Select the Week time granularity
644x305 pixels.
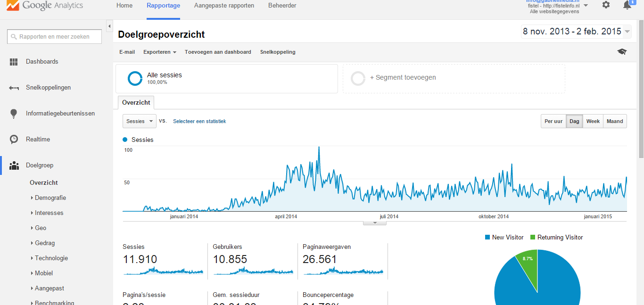(x=593, y=121)
